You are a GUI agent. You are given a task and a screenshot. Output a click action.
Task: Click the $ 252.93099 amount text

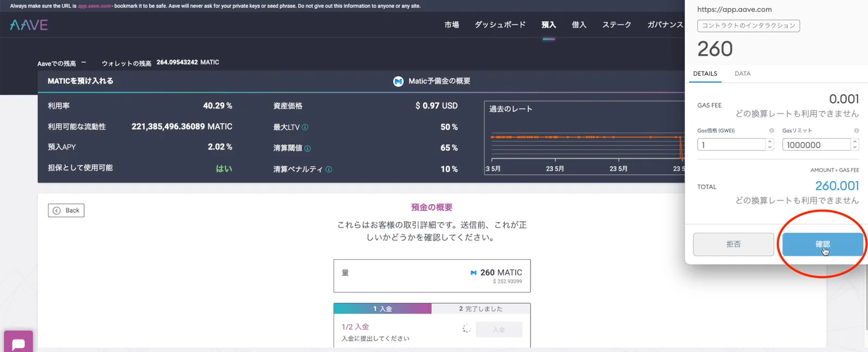point(507,281)
